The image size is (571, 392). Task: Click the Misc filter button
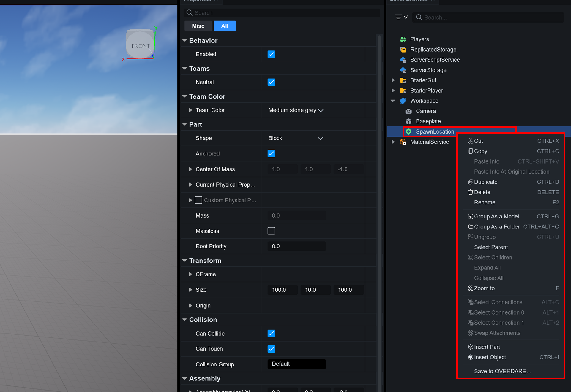click(198, 26)
